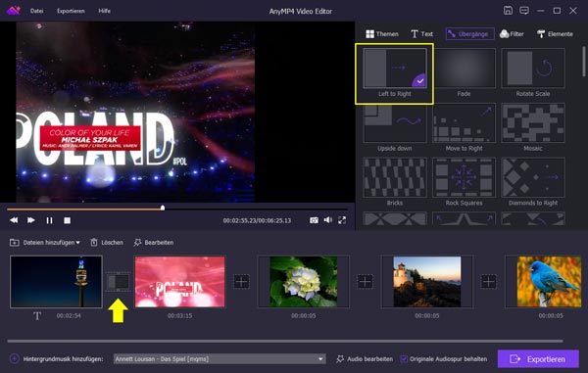Viewport: 588px width, 373px height.
Task: Rewind the video preview
Action: tap(14, 220)
